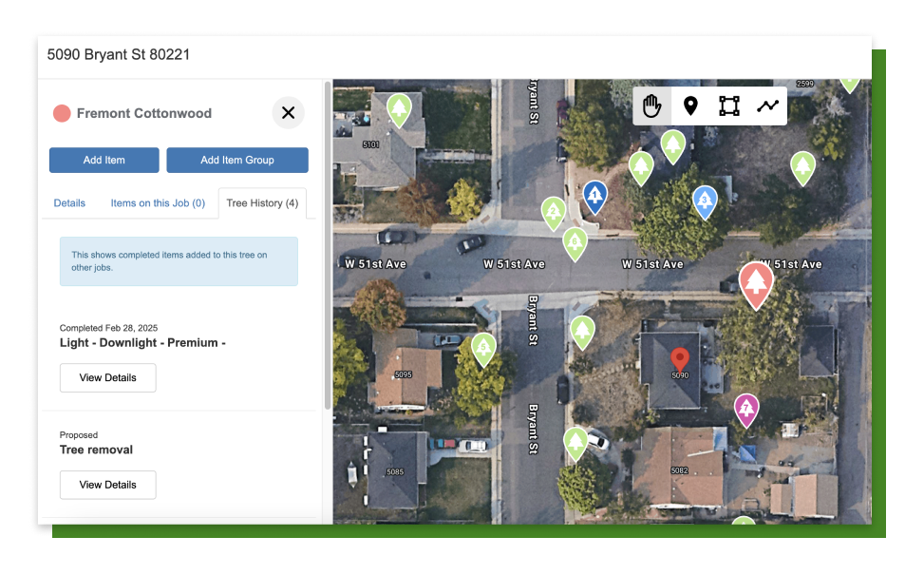Click the 'Completed Feb 28, 2025' text

point(108,328)
